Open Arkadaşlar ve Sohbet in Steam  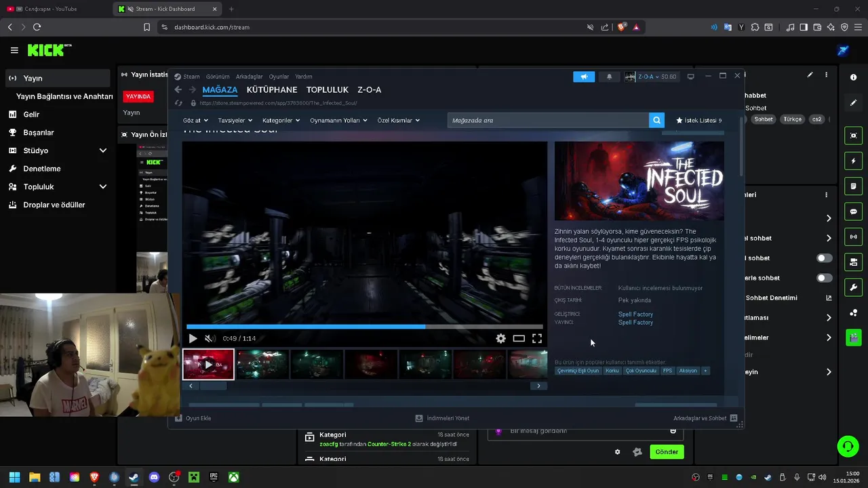tap(705, 418)
